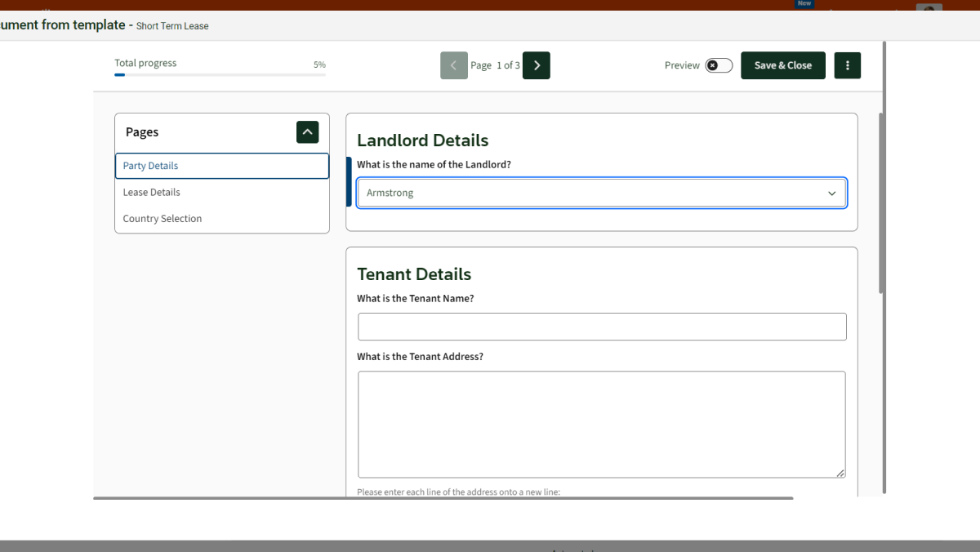Click the vertical scrollbar on the right
The image size is (980, 552).
click(881, 204)
